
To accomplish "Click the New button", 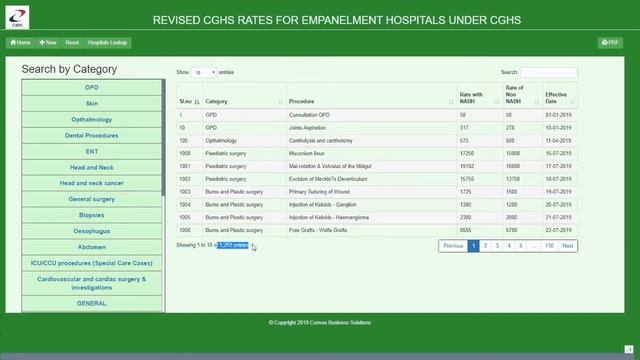I will (48, 42).
